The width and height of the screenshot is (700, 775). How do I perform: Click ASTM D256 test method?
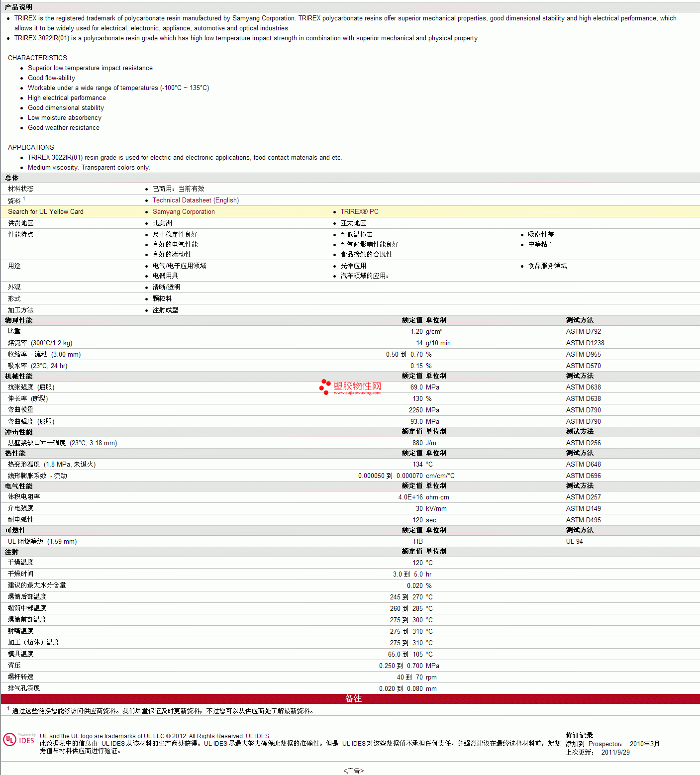584,443
